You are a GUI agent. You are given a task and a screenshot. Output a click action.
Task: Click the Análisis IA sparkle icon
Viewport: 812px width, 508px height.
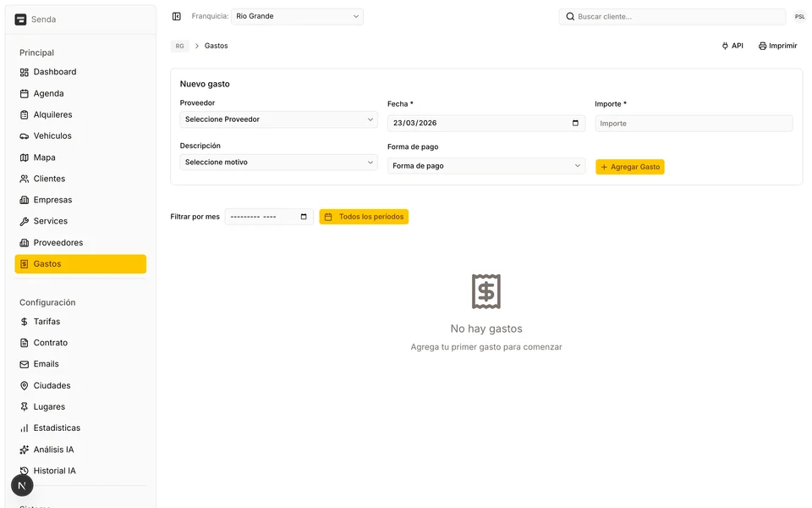click(x=25, y=450)
